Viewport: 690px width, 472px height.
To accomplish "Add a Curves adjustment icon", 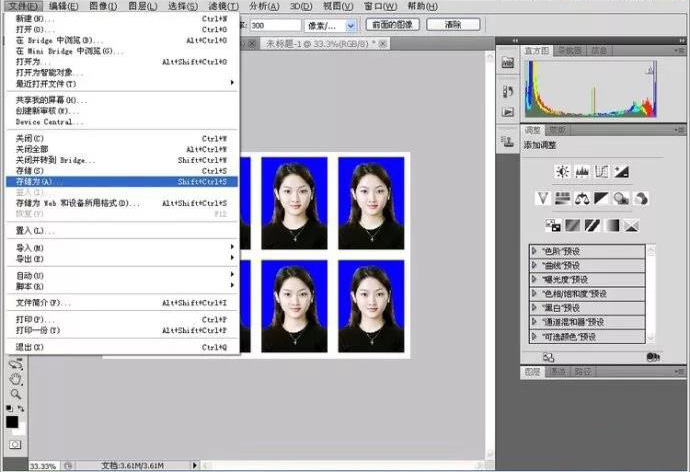I will tap(602, 172).
